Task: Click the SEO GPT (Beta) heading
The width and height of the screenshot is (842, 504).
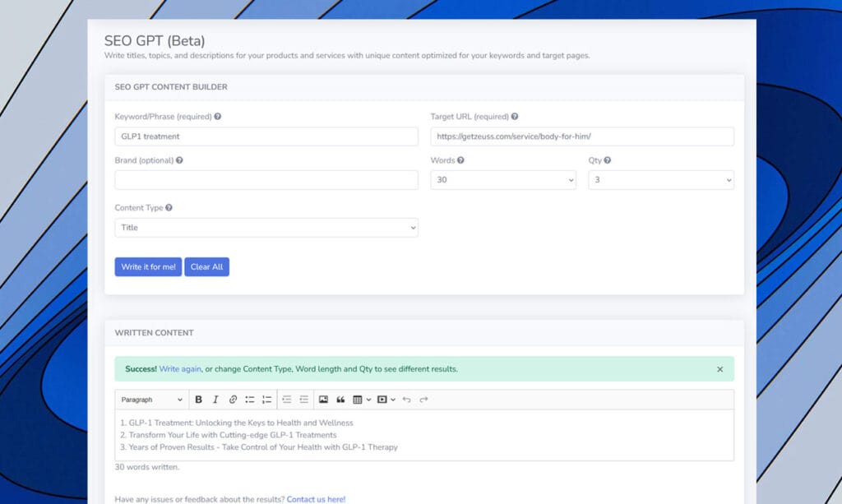Action: point(155,41)
